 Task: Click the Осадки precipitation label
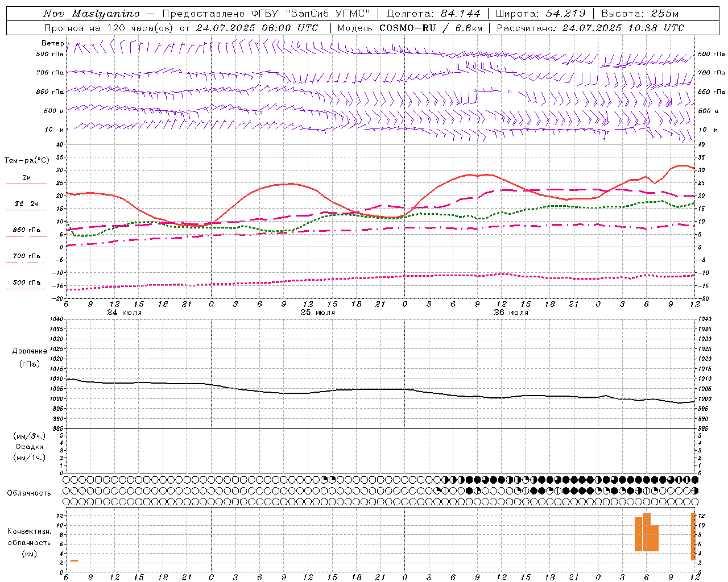(x=30, y=447)
